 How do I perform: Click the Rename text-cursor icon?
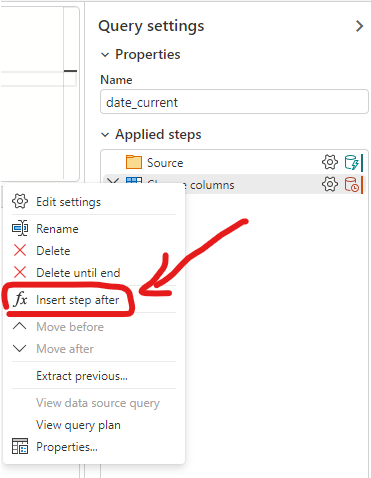[x=20, y=228]
